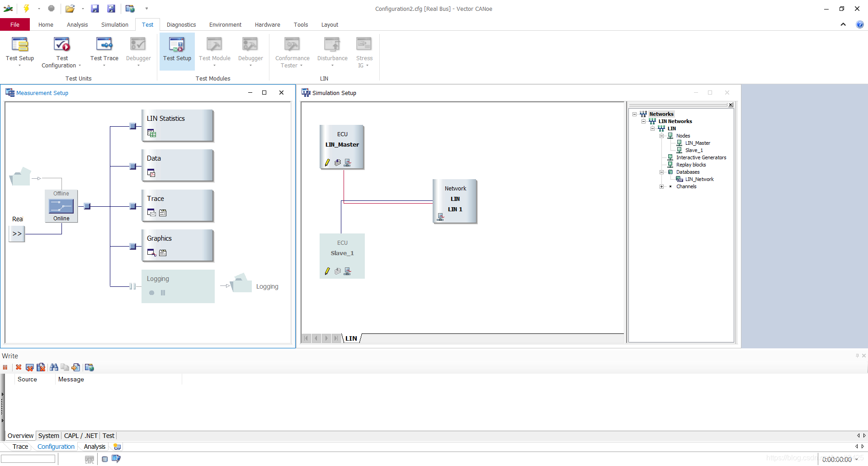
Task: Close the network tree pane
Action: coord(731,105)
